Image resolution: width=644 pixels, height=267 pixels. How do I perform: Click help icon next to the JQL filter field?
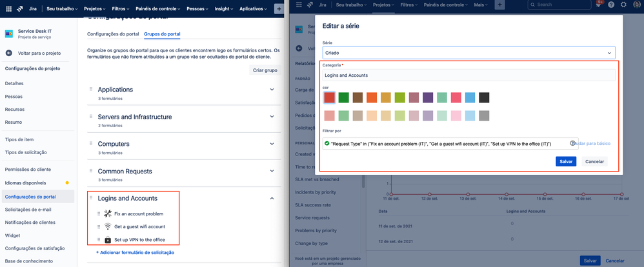pyautogui.click(x=572, y=143)
